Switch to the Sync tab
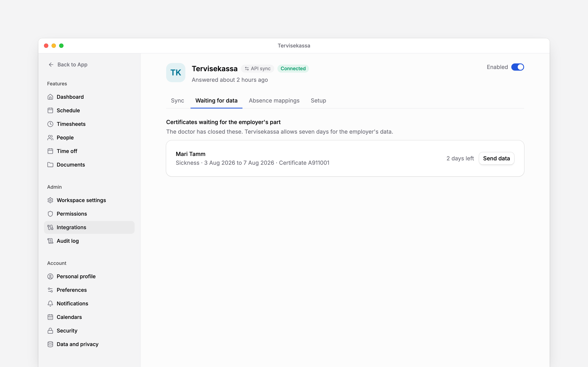 (x=177, y=101)
